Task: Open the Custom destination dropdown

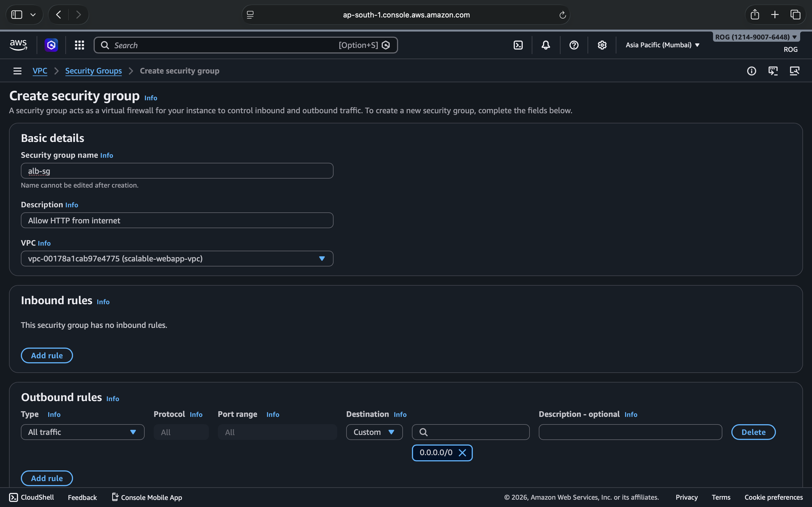Action: (x=374, y=432)
